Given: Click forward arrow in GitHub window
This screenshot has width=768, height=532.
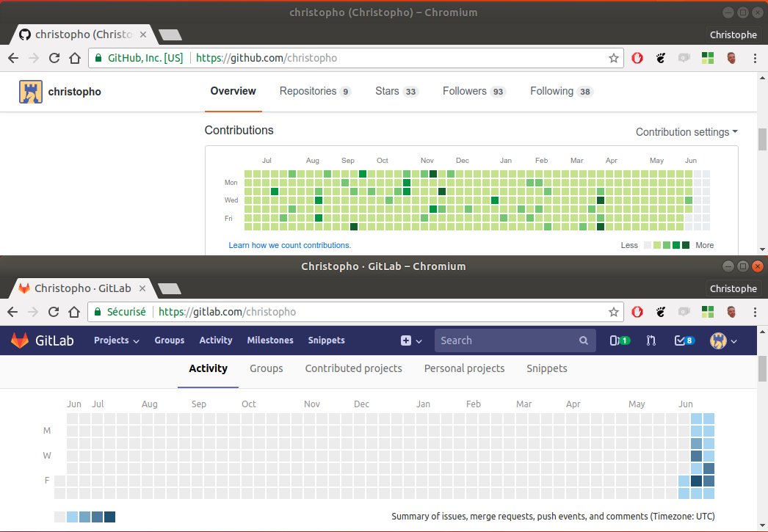Looking at the screenshot, I should point(34,58).
